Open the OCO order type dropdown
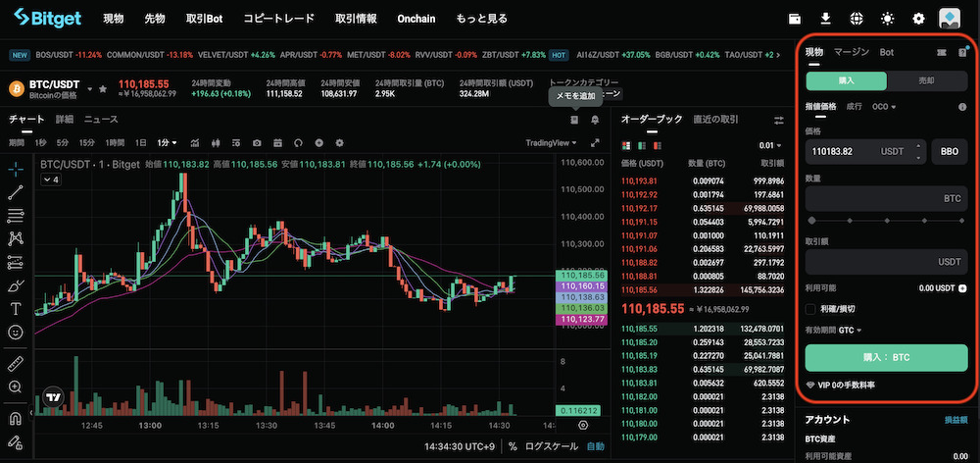 [x=884, y=106]
